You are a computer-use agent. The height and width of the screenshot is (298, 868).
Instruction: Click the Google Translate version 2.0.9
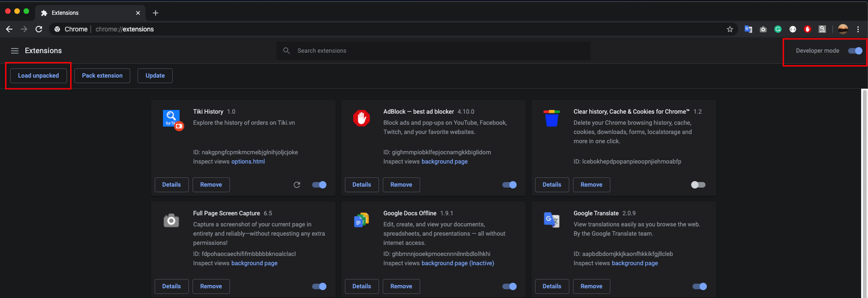pos(629,213)
